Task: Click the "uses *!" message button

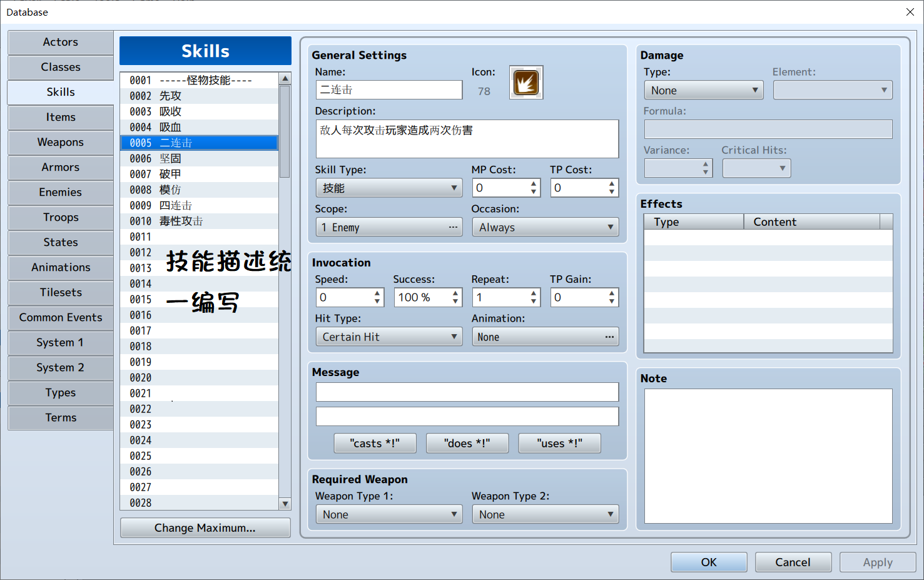Action: (560, 443)
